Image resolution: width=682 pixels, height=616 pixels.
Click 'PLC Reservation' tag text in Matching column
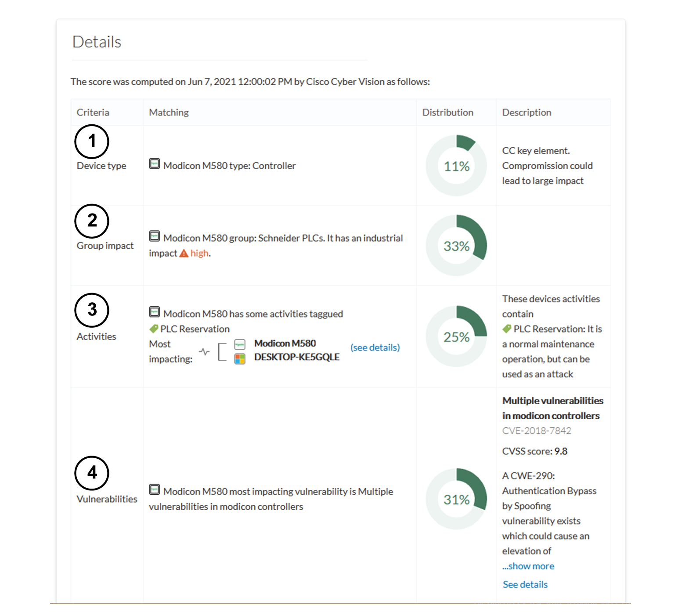(x=195, y=329)
